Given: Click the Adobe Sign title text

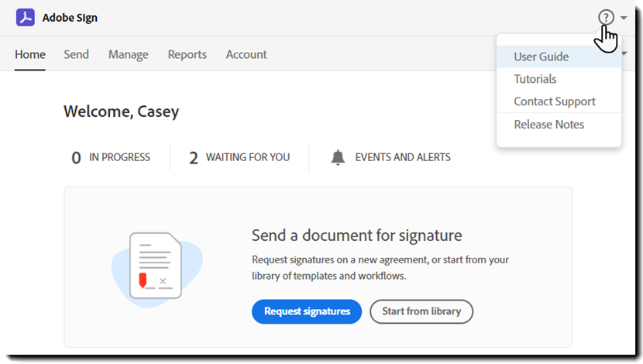Looking at the screenshot, I should pyautogui.click(x=70, y=18).
